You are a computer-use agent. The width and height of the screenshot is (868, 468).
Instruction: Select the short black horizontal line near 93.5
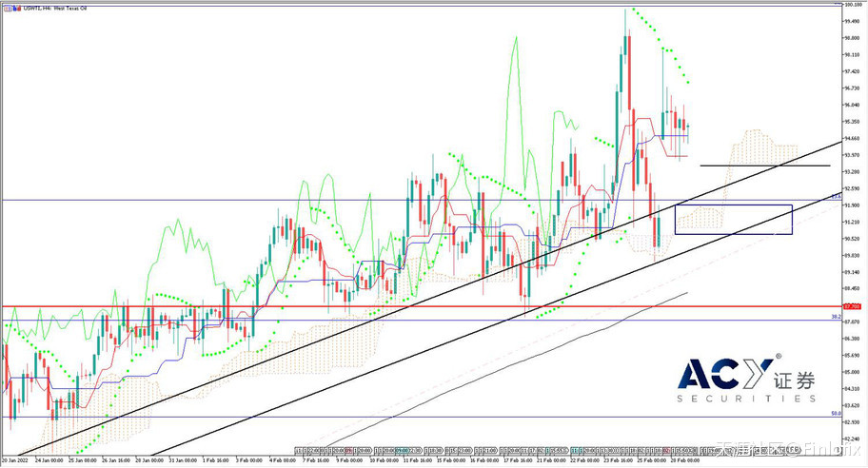pos(765,166)
